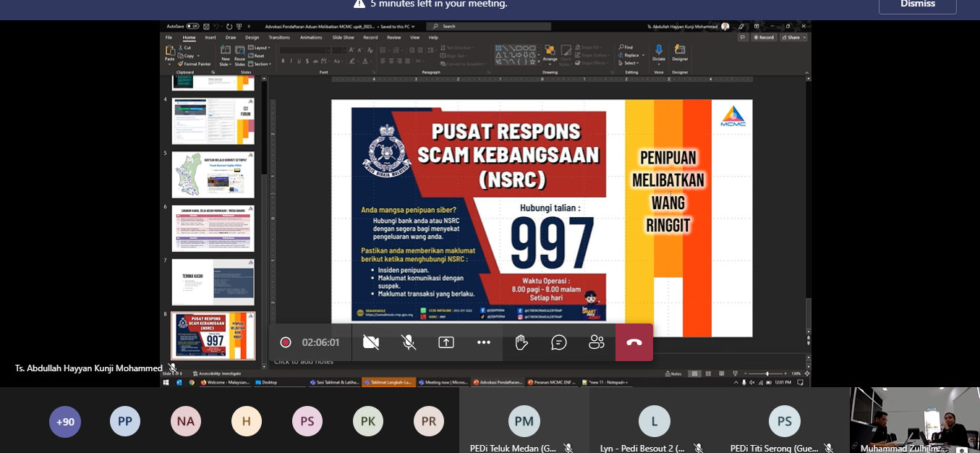
Task: Open the Select dropdown in Editing group
Action: [629, 63]
